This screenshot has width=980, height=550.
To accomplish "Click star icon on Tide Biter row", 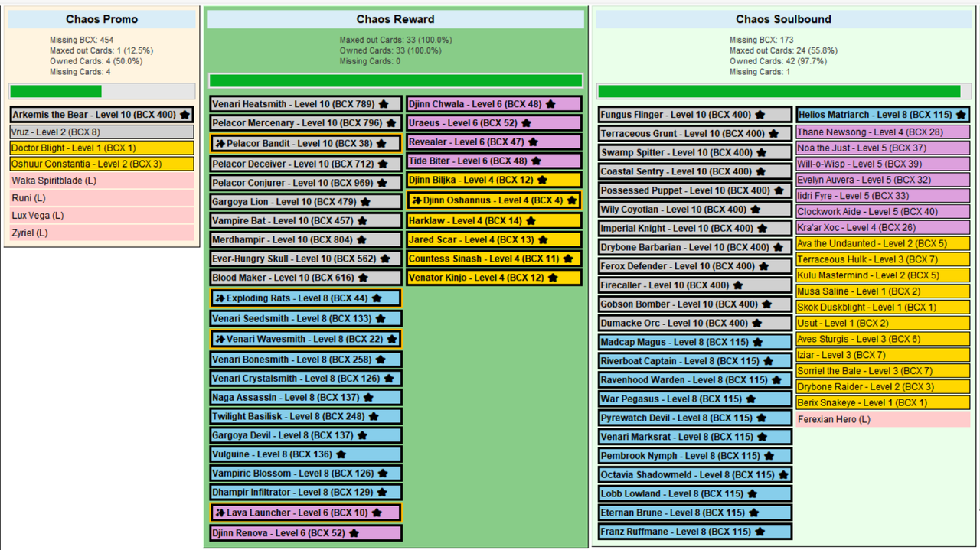I will pos(537,161).
